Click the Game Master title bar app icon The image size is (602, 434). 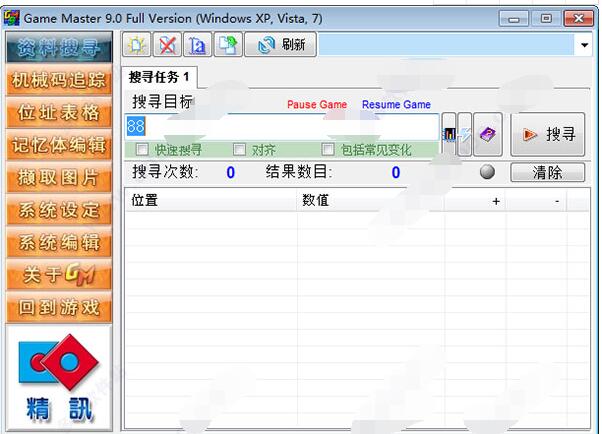coord(12,18)
